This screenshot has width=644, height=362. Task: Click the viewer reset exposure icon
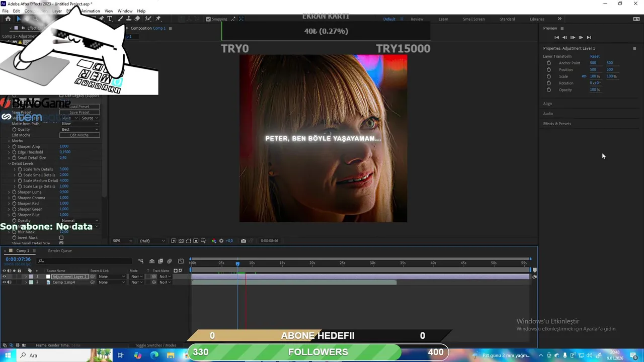[x=221, y=241]
